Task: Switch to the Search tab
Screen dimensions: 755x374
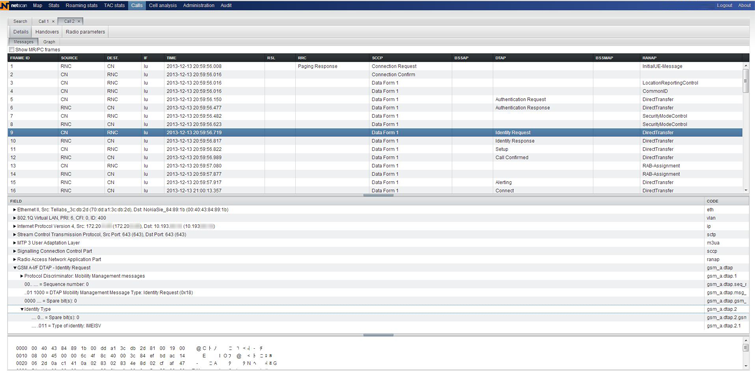Action: click(x=20, y=21)
